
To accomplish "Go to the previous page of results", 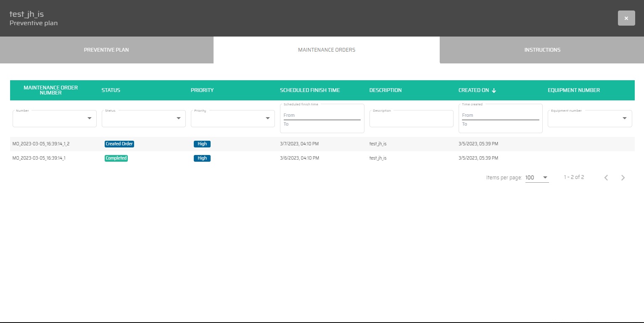I will coord(606,178).
